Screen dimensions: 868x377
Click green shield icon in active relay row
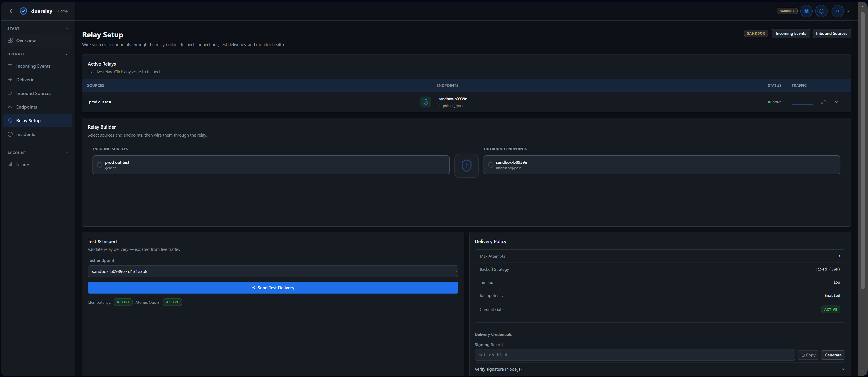[426, 102]
